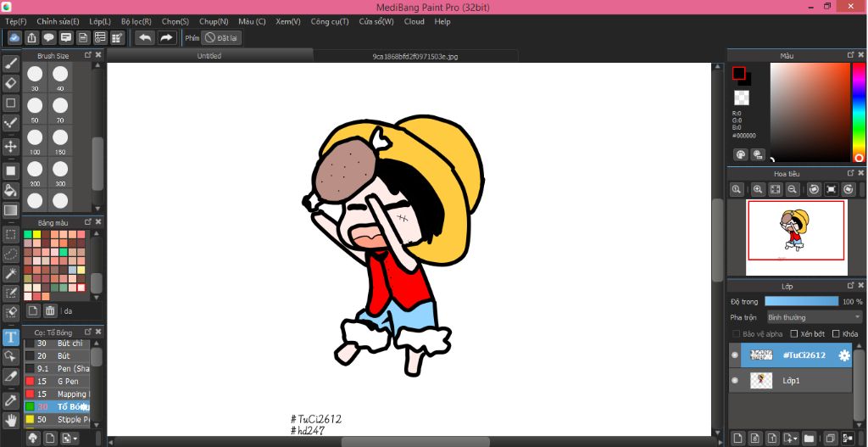Select the Text tool
Image resolution: width=868 pixels, height=447 pixels.
pos(10,337)
